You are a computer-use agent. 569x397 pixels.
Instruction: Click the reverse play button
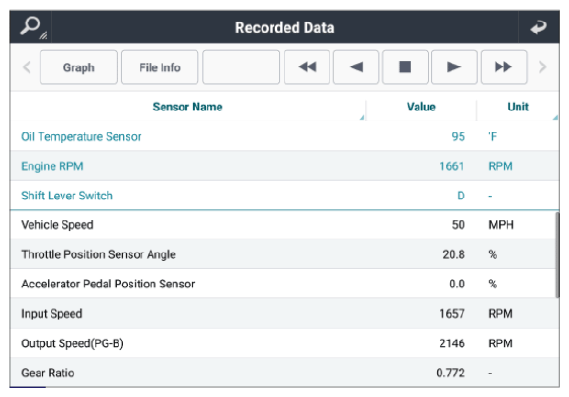(356, 67)
